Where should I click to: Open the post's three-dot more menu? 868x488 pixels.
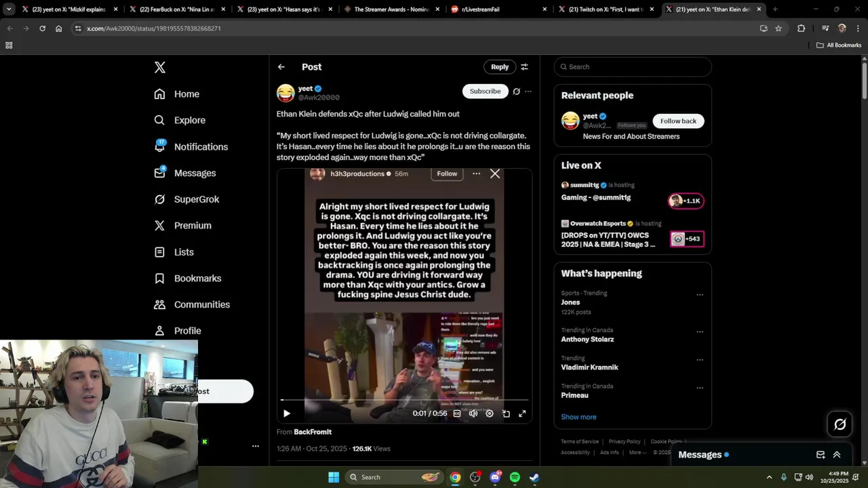coord(528,91)
